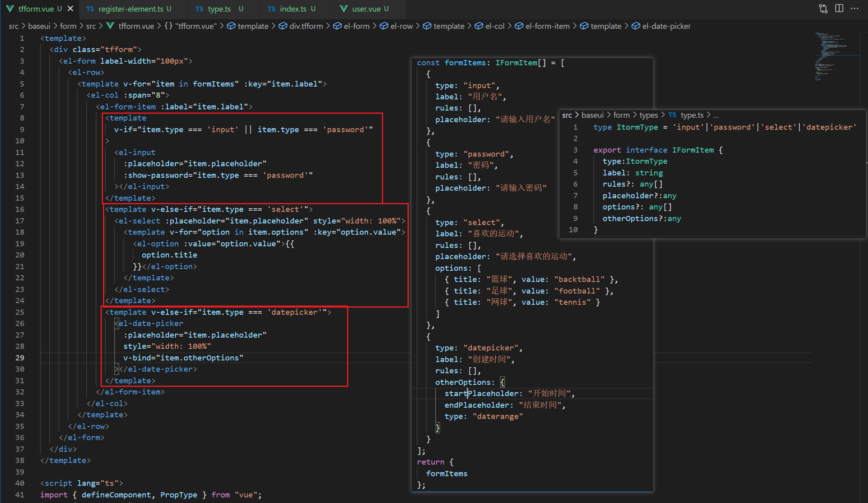The width and height of the screenshot is (868, 503).
Task: Click the Vue icon on user.vue tab
Action: pyautogui.click(x=343, y=8)
